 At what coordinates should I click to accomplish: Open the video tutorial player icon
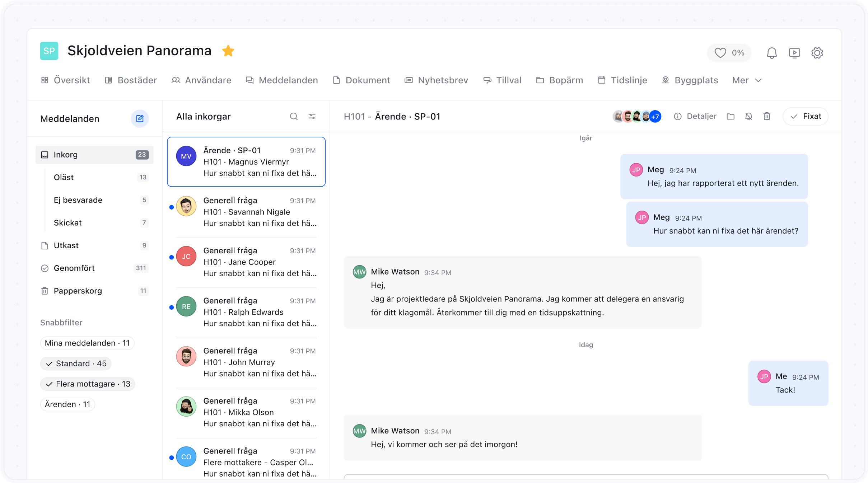[794, 53]
